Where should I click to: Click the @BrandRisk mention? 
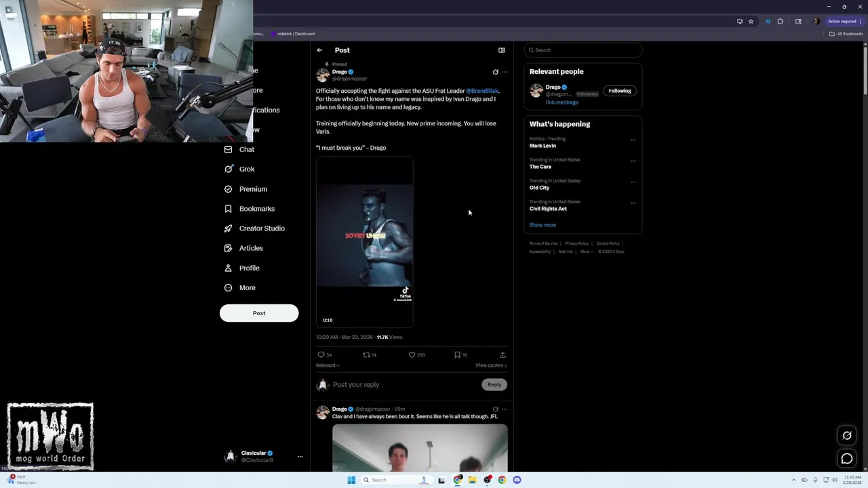pyautogui.click(x=482, y=91)
